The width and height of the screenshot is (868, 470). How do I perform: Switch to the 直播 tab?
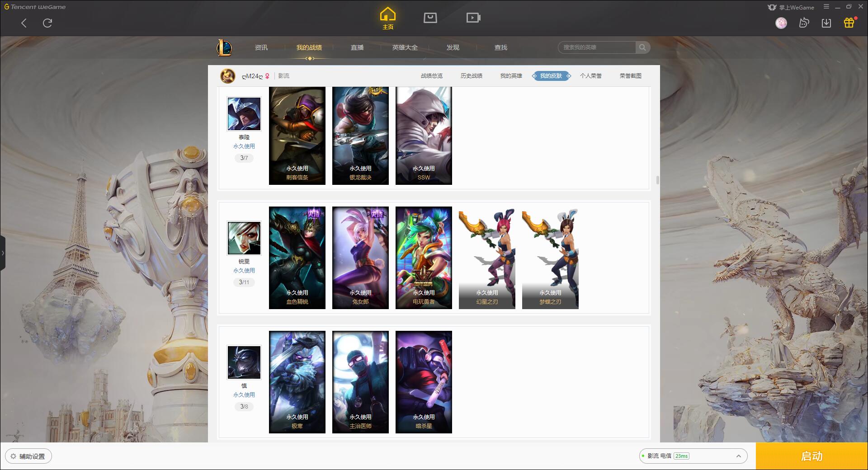tap(357, 47)
